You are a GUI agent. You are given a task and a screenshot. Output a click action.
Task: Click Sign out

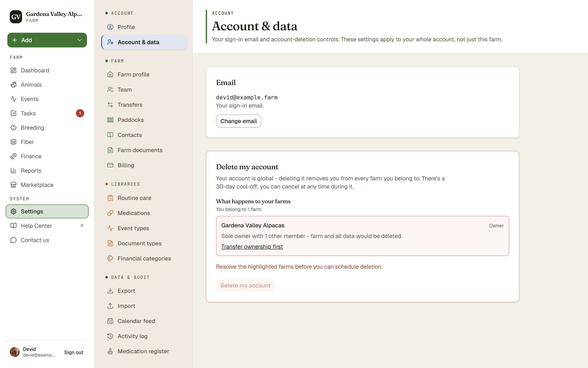pyautogui.click(x=74, y=352)
